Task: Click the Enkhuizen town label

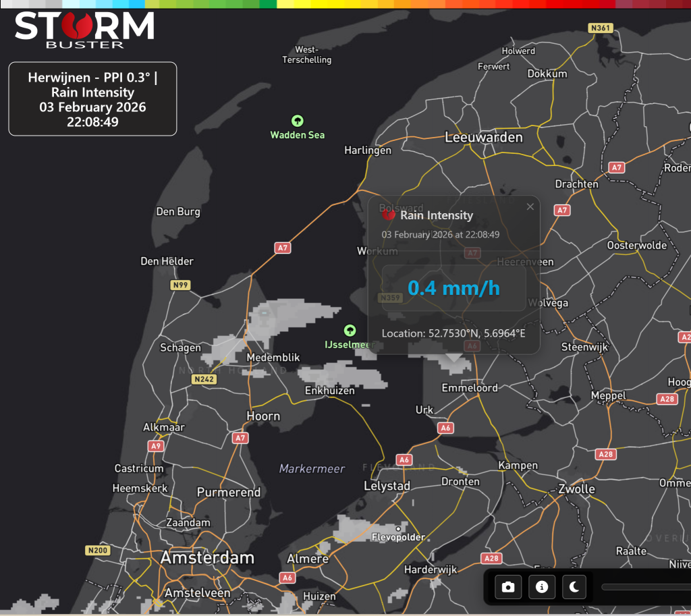Action: (329, 391)
